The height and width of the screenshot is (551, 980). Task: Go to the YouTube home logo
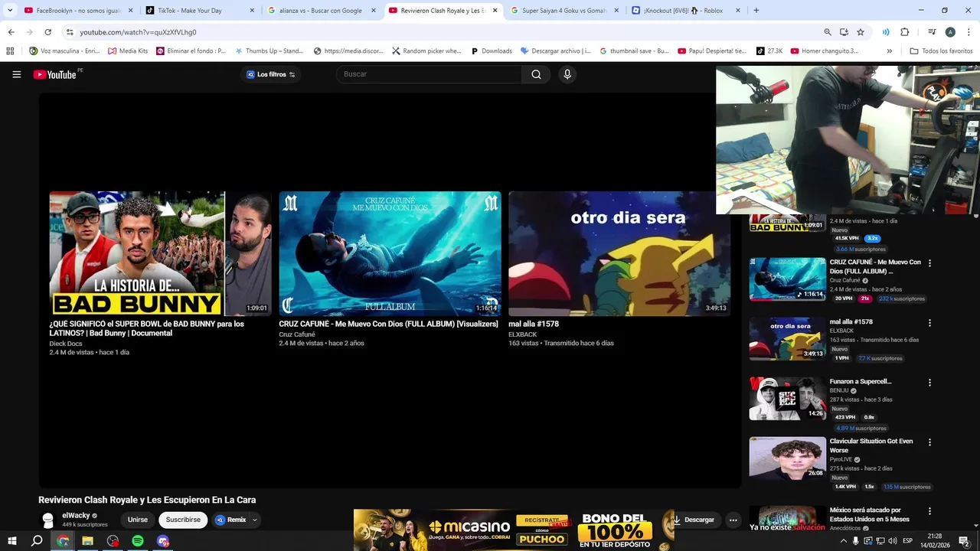pos(55,74)
